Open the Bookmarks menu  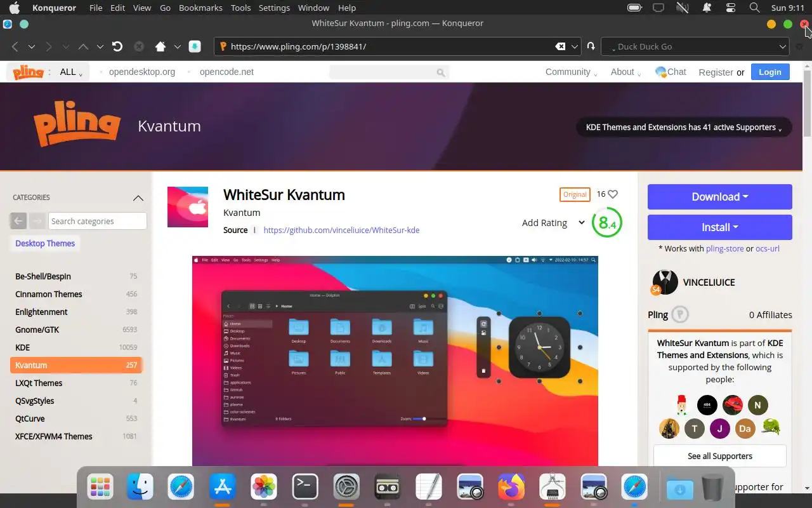tap(200, 8)
